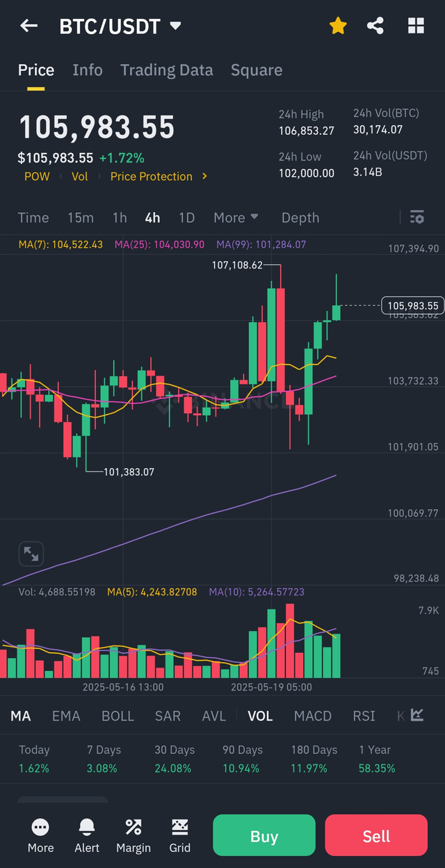Screen dimensions: 445x868
Task: Open the Trading Data tab
Action: [x=167, y=70]
